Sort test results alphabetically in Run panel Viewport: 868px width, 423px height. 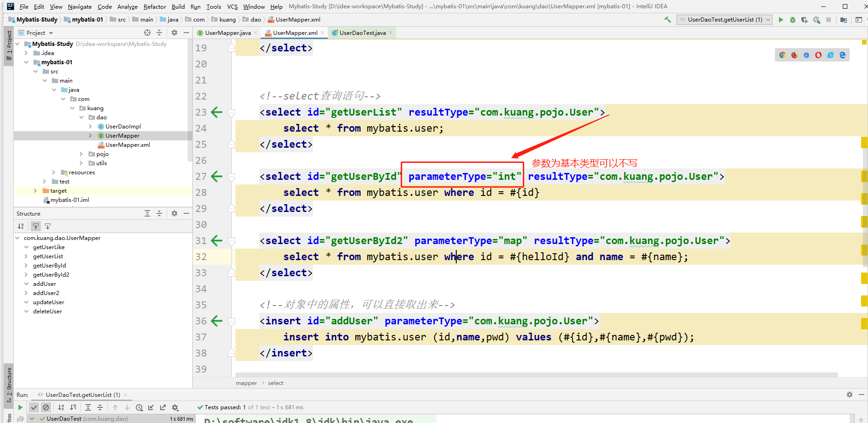click(61, 407)
